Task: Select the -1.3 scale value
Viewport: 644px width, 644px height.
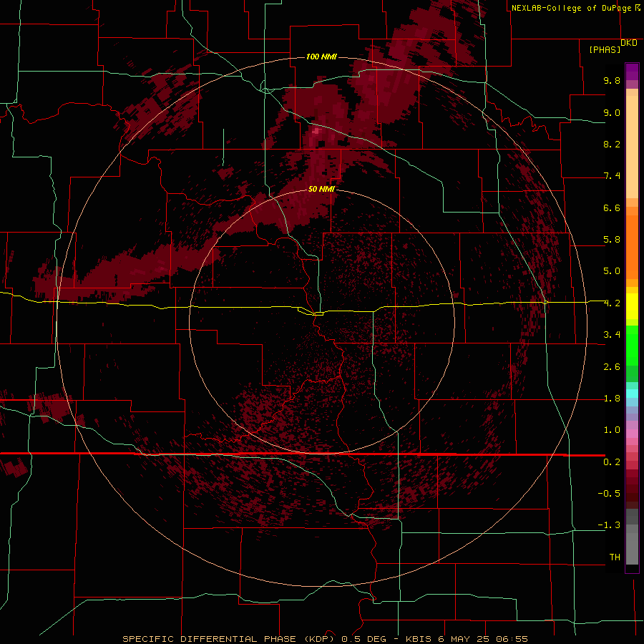Action: click(x=609, y=525)
